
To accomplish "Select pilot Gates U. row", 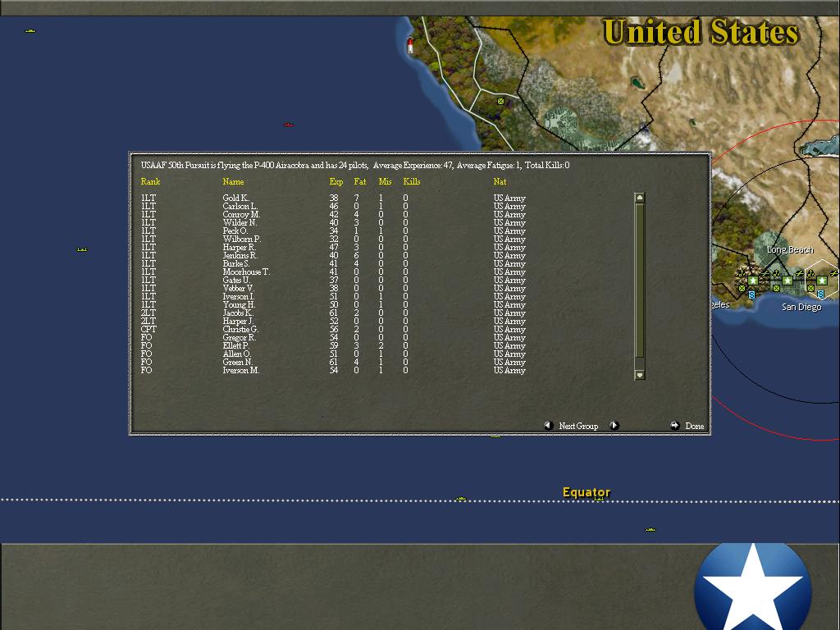I will click(x=333, y=281).
